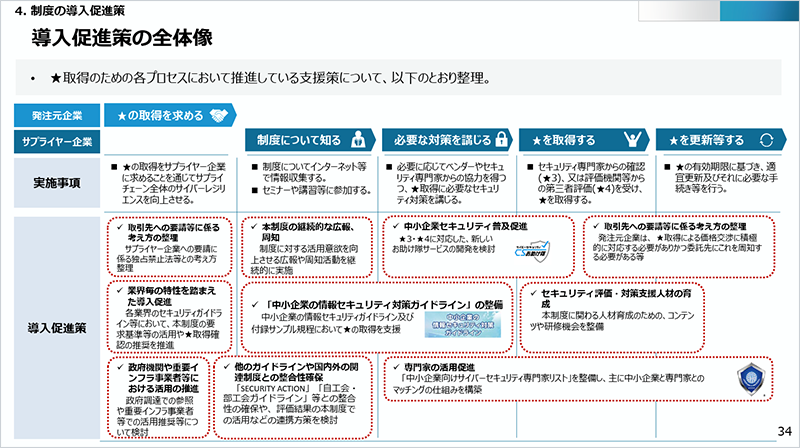This screenshot has height=448, width=800.
Task: Click the text 「中小企業向けサイバーセキュリティ専門家リスト」を整備
Action: 548,384
